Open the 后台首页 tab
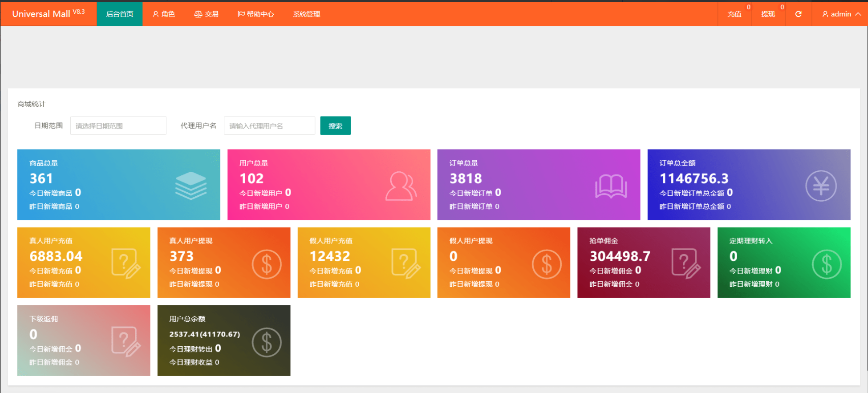Screen dimensions: 868x393 point(120,14)
